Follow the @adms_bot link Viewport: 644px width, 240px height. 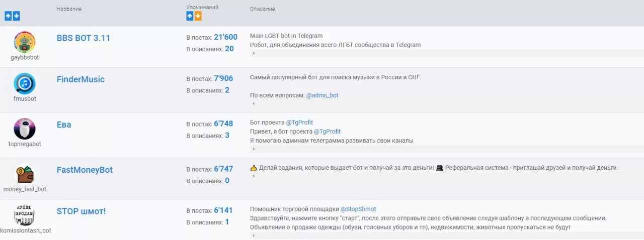pos(322,95)
